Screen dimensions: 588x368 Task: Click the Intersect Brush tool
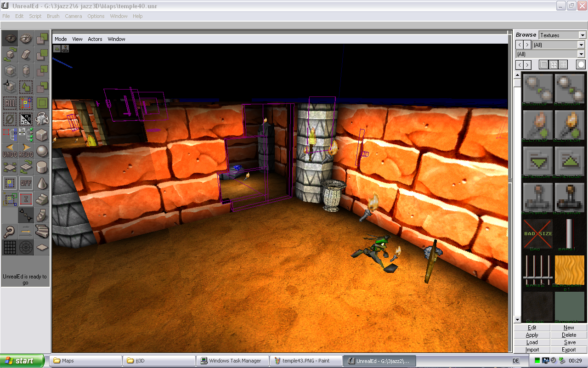42,71
